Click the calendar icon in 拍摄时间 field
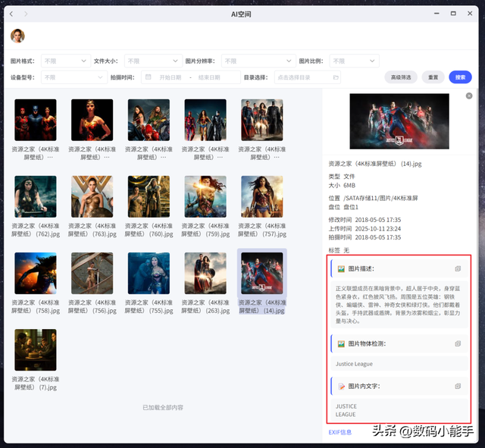Image resolution: width=485 pixels, height=448 pixels. pyautogui.click(x=149, y=77)
